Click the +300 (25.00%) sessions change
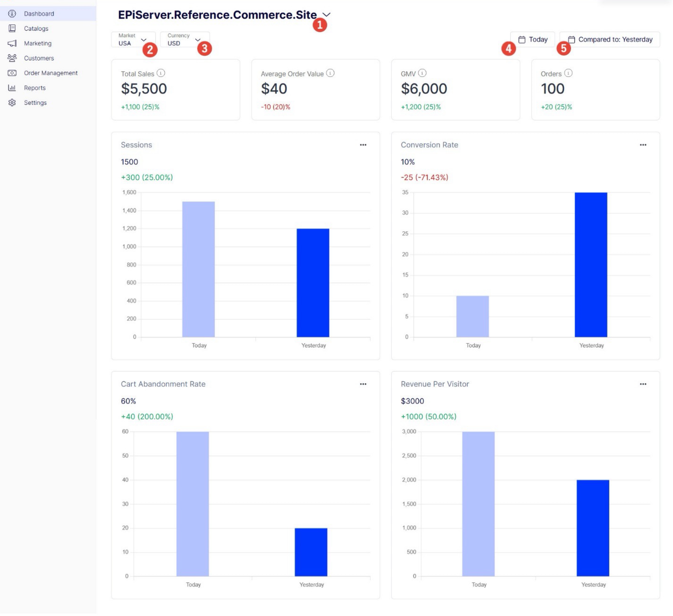 [147, 178]
